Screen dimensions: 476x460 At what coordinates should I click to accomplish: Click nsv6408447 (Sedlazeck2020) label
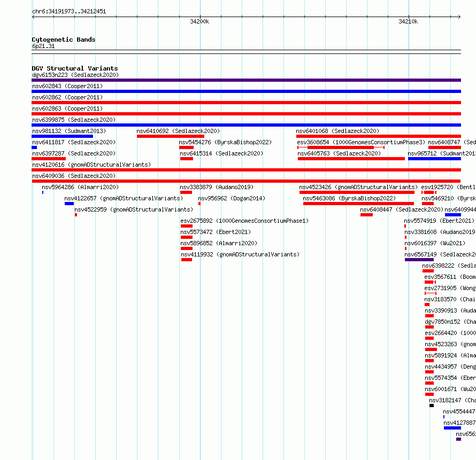tap(402, 209)
